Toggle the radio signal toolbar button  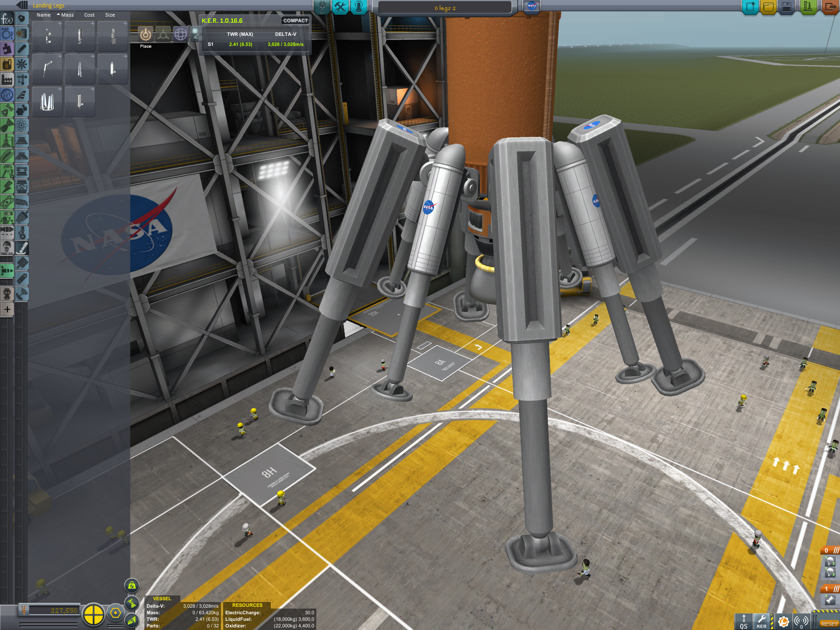[x=801, y=621]
